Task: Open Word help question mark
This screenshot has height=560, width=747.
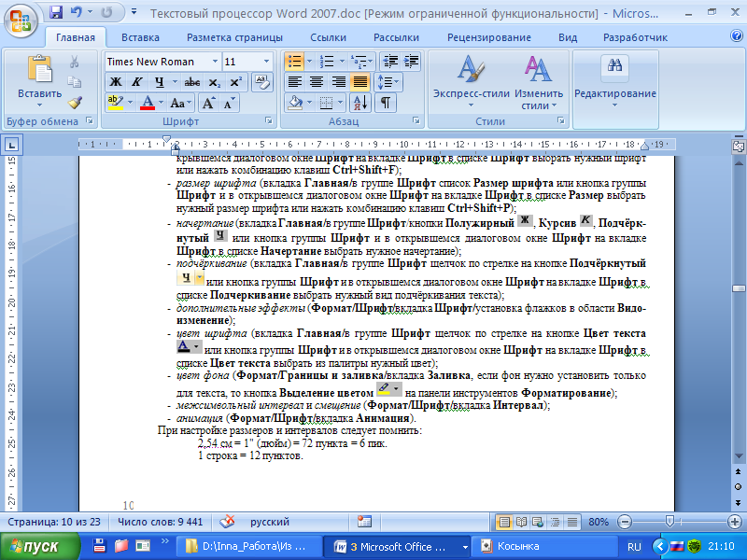Action: click(737, 36)
